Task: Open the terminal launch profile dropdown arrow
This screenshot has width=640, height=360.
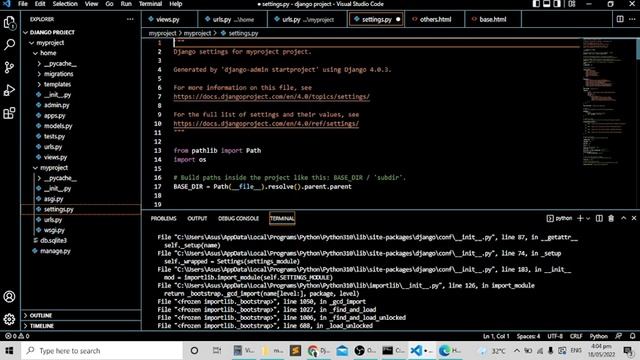Action: coord(588,218)
